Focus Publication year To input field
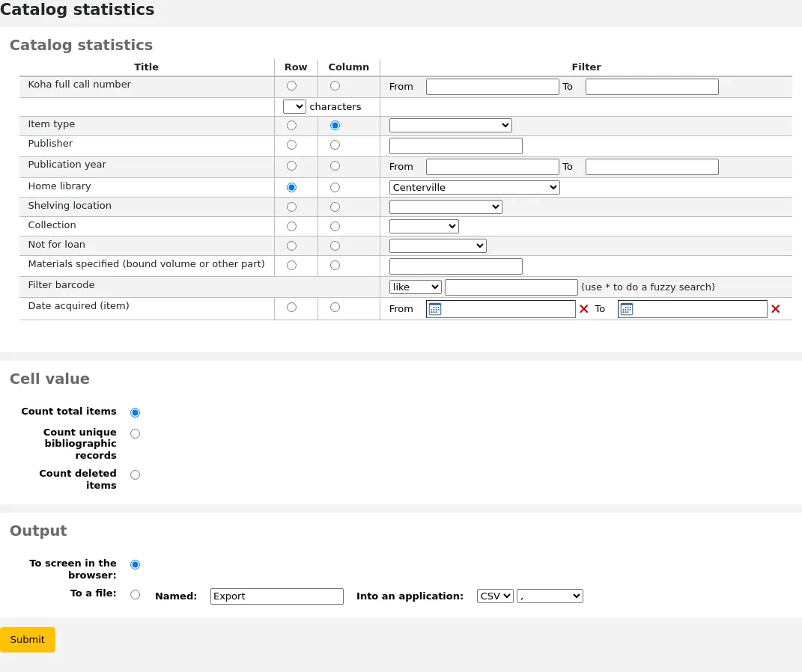Screen dimensions: 802x672 coord(652,167)
